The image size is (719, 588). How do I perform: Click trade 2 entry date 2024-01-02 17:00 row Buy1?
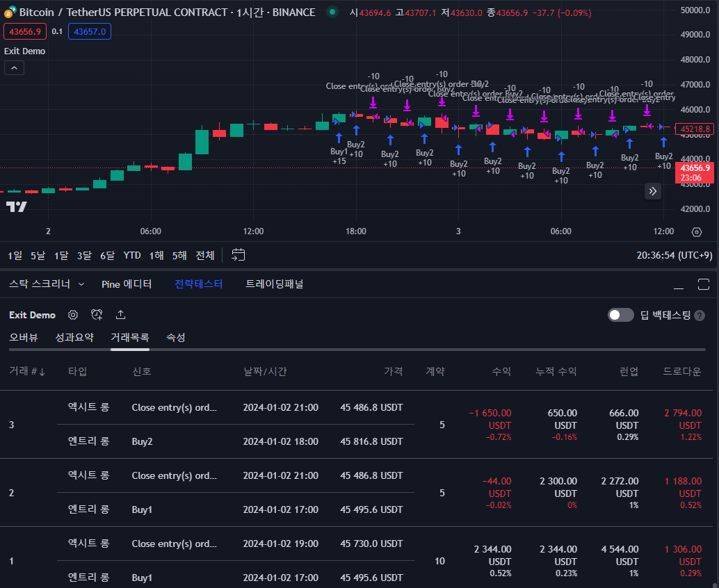tap(281, 509)
